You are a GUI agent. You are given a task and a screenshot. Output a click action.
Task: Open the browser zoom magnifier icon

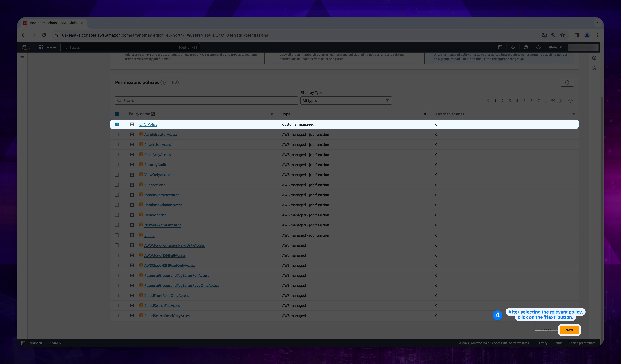(553, 35)
